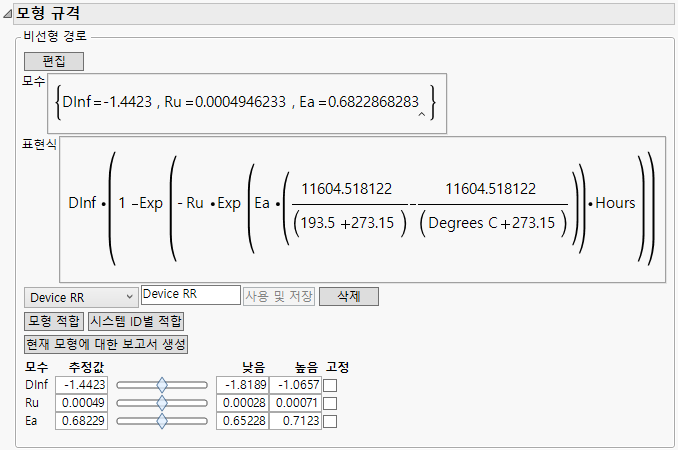The height and width of the screenshot is (450, 678).
Task: Click the 시스템 ID별 적합 button
Action: [x=136, y=321]
